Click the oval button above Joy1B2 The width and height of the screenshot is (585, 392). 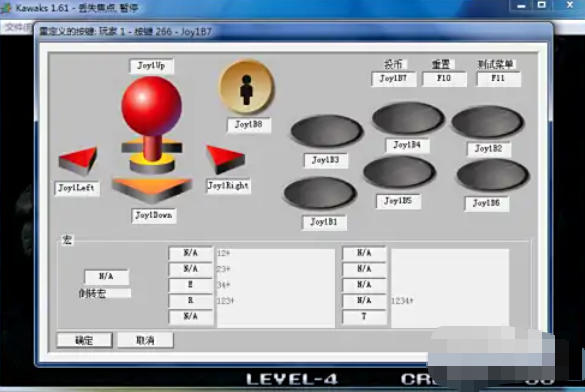pos(488,122)
